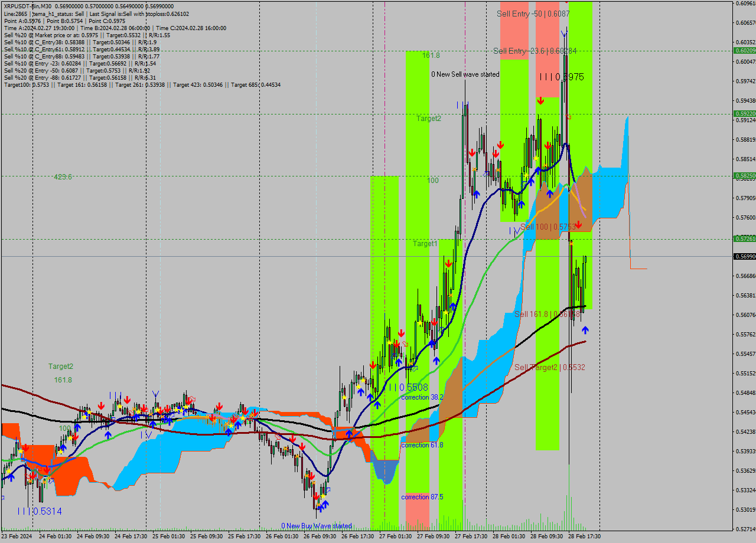
Task: Click the 'Sell Entry -50 | 0.6087' chart label
Action: point(533,13)
